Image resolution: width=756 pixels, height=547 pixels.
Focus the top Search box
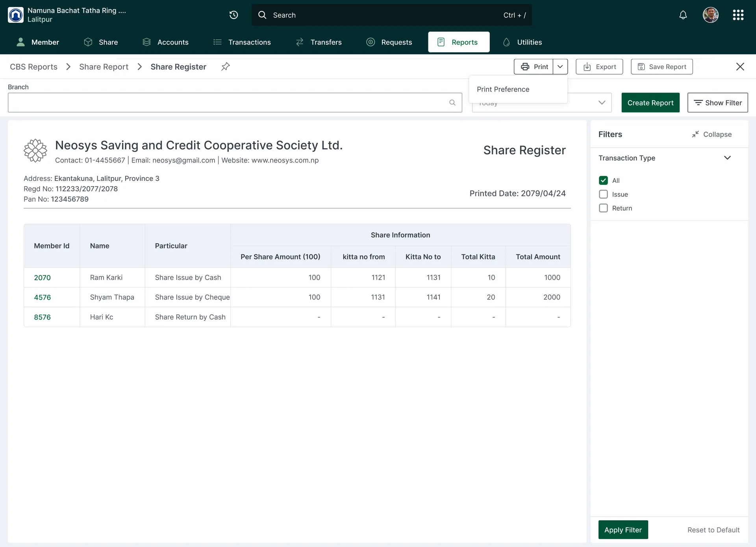[x=391, y=15]
